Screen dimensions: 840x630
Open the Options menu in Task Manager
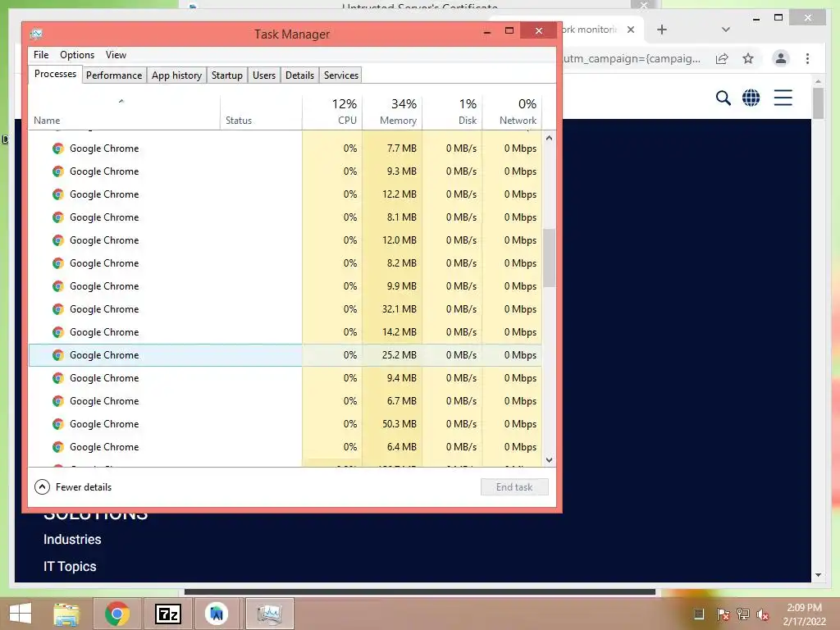pyautogui.click(x=77, y=55)
